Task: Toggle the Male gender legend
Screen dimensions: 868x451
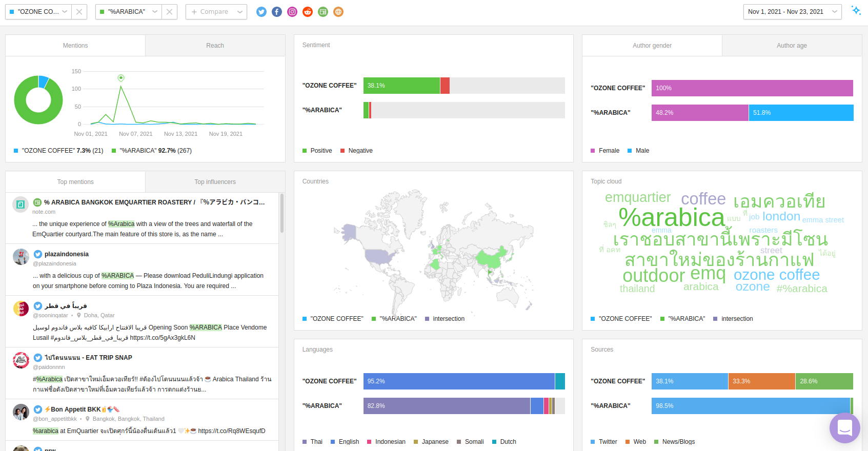Action: 638,151
